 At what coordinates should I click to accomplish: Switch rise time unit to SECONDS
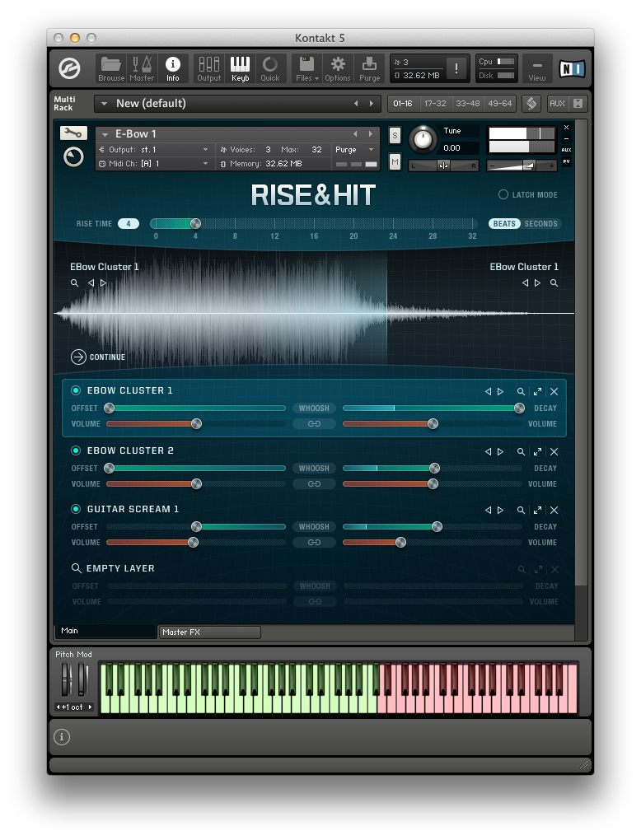(x=540, y=224)
